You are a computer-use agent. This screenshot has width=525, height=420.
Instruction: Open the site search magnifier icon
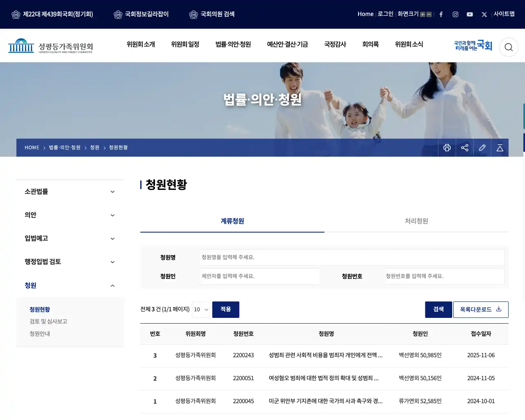509,47
